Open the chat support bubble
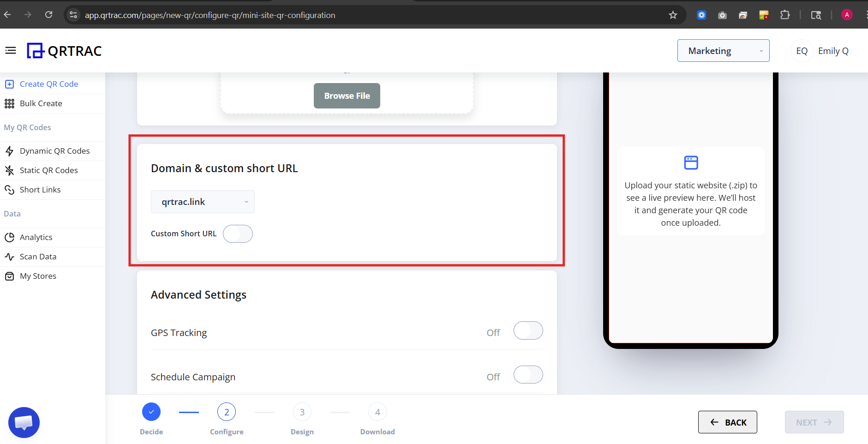868x444 pixels. point(24,422)
